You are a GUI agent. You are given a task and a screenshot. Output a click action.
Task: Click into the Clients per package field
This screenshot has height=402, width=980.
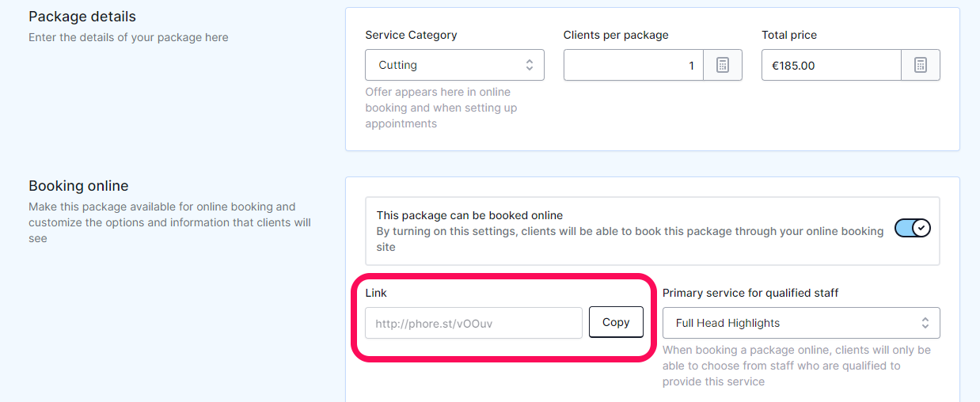coord(633,65)
